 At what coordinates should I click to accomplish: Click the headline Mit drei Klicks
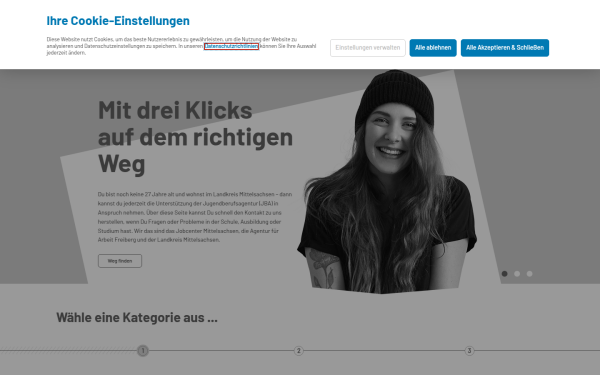[175, 110]
